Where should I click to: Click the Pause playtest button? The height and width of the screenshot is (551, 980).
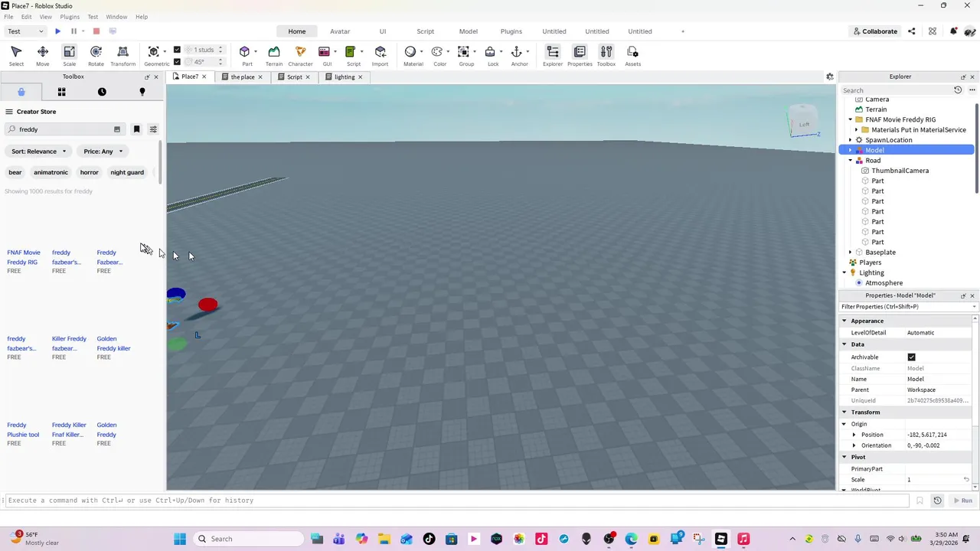(73, 31)
